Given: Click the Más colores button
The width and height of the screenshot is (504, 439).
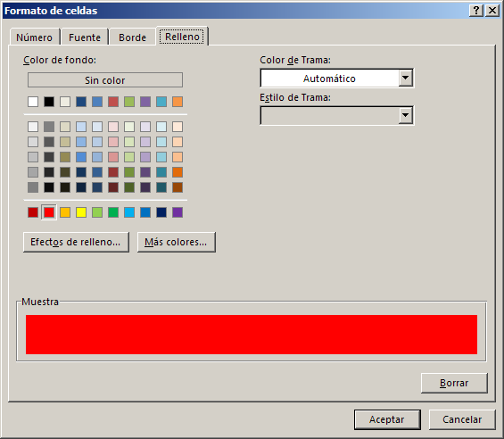Looking at the screenshot, I should tap(176, 242).
